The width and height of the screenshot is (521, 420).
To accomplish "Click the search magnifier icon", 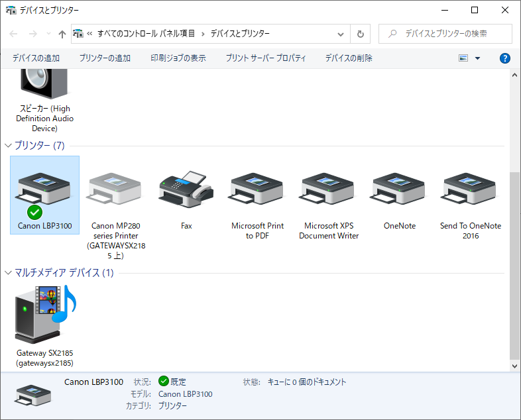I will (392, 34).
